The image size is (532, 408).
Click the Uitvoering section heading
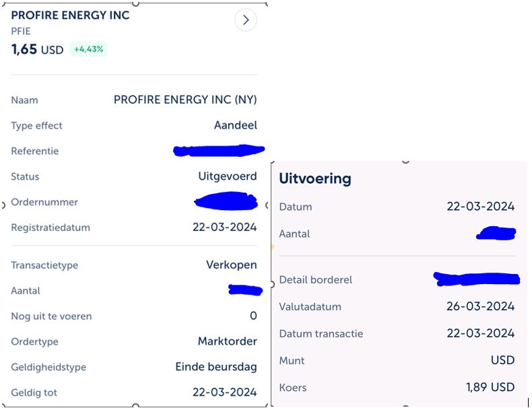[x=315, y=178]
